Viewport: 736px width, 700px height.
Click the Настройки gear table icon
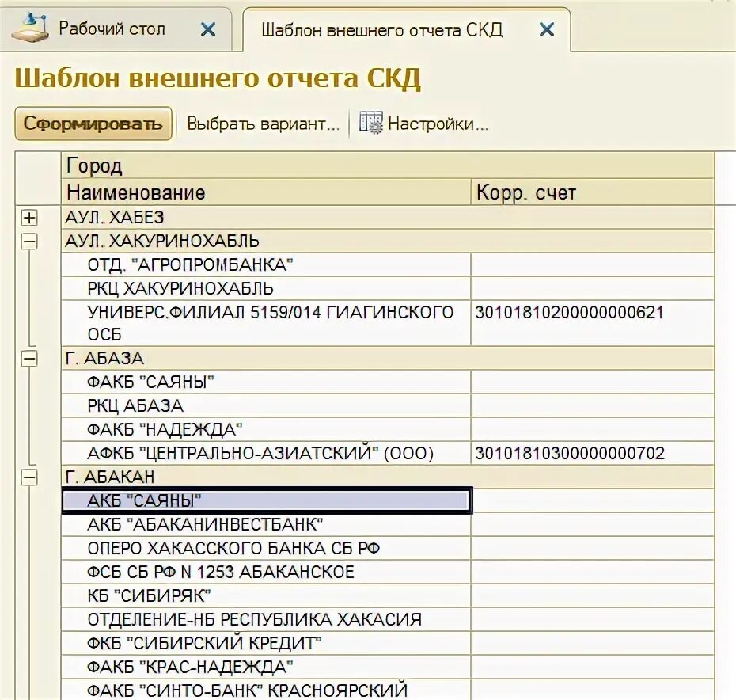[x=371, y=123]
